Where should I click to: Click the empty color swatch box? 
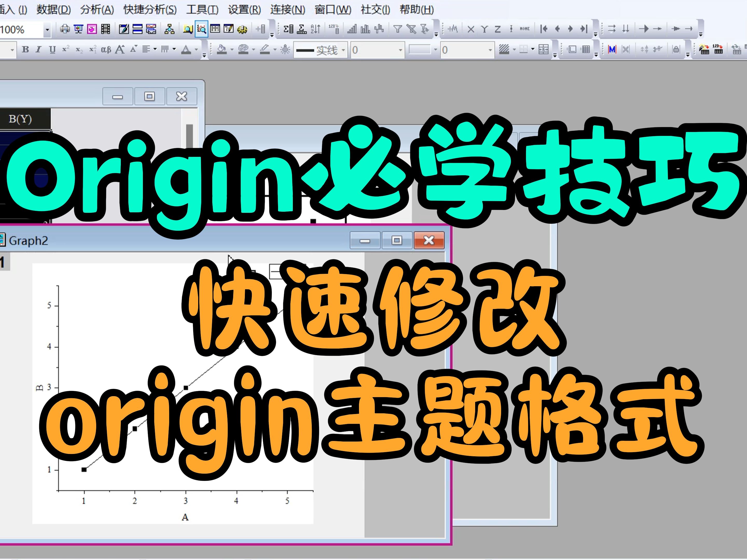pos(420,50)
